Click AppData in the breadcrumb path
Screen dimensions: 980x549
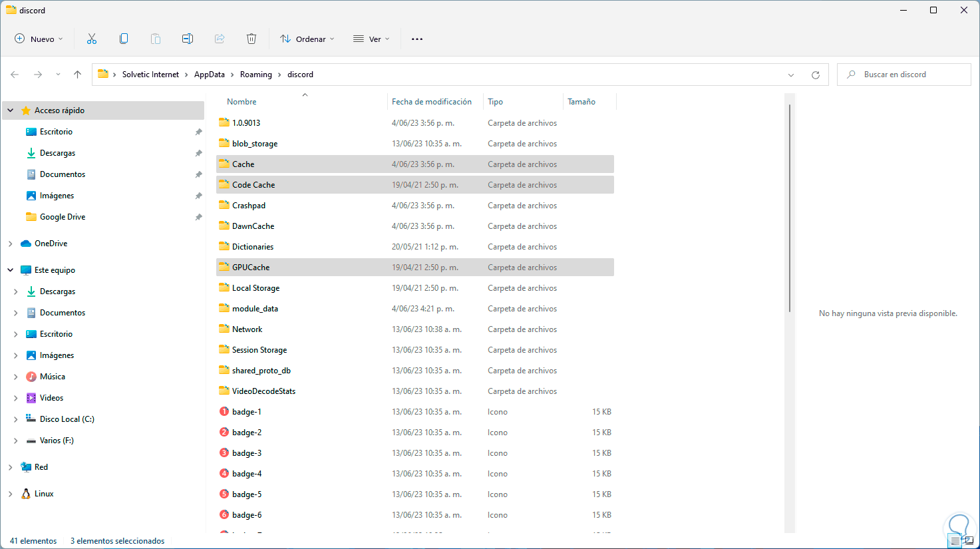pyautogui.click(x=210, y=75)
